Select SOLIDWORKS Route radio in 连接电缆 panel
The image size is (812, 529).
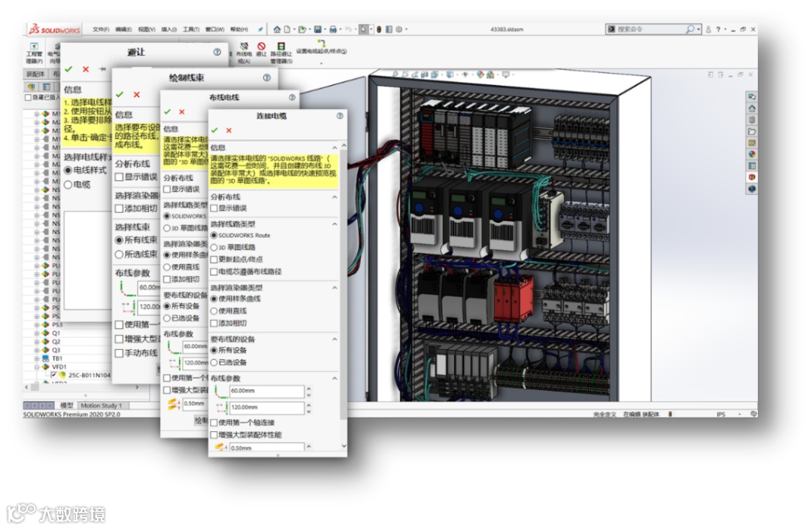tap(214, 236)
